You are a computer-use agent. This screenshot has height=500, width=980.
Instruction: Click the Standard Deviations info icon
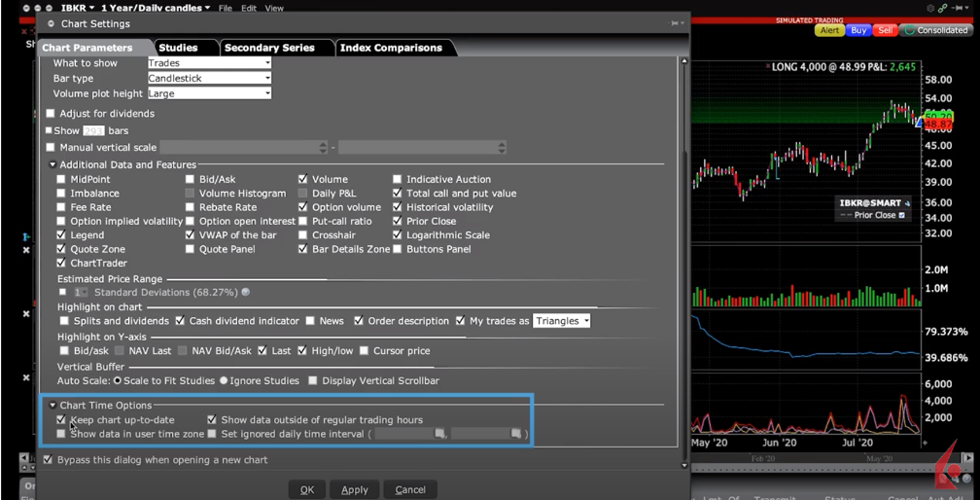(x=245, y=292)
